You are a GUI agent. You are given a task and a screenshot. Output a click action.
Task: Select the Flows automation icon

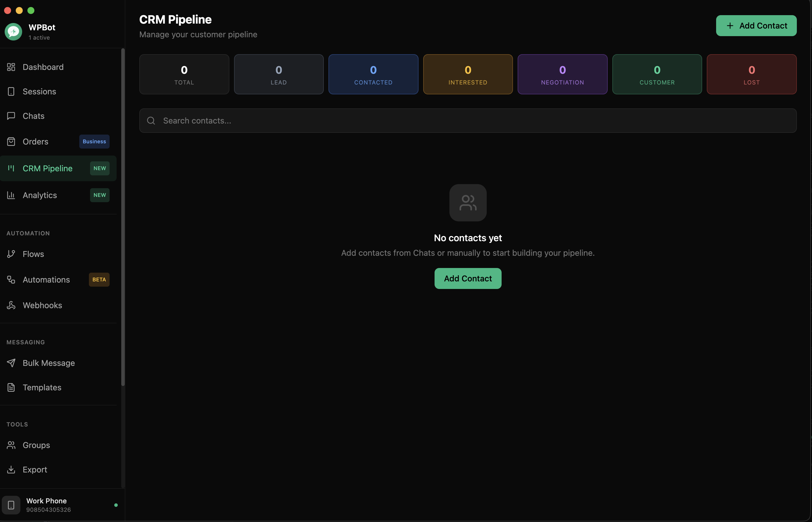tap(11, 253)
